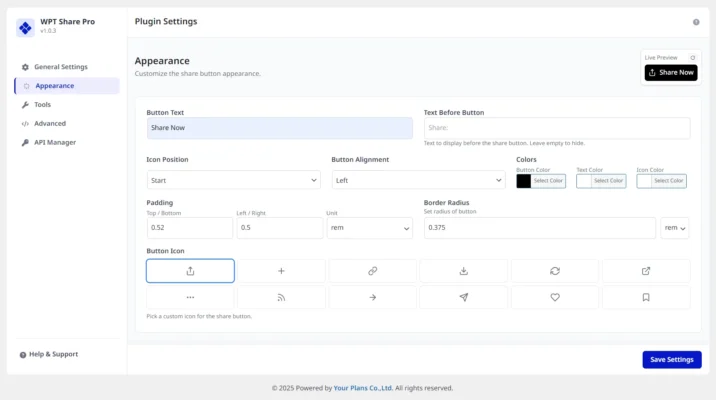The width and height of the screenshot is (716, 400).
Task: Click the Text Color swatch
Action: (584, 181)
